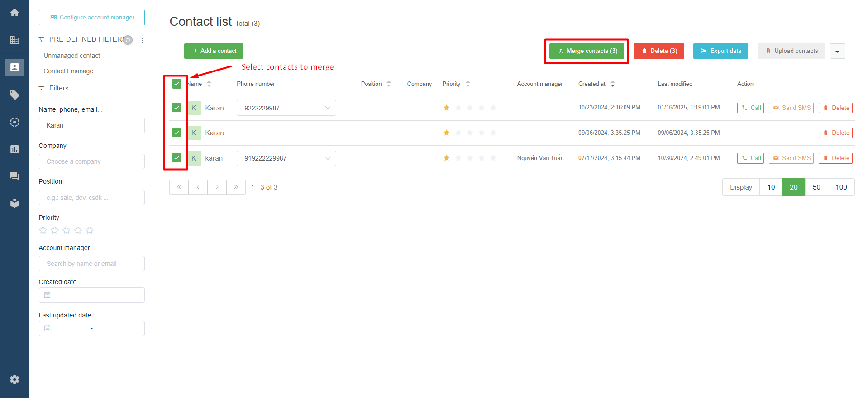
Task: Click the three-dot menu beside Pre-defined filters
Action: pyautogui.click(x=142, y=40)
